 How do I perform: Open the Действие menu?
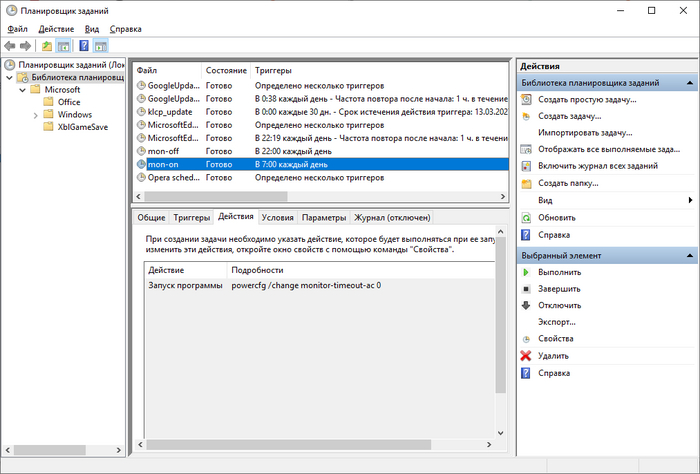tap(56, 29)
